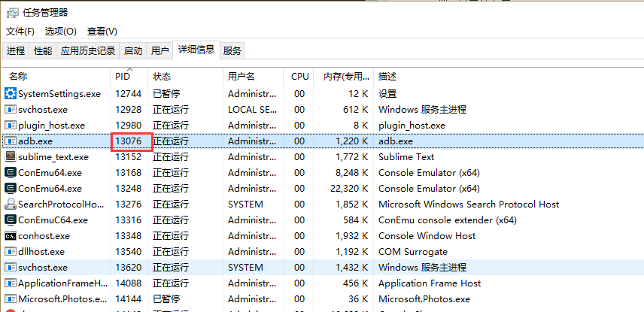Open the 选项(O) menu
This screenshot has width=644, height=312.
[x=61, y=32]
